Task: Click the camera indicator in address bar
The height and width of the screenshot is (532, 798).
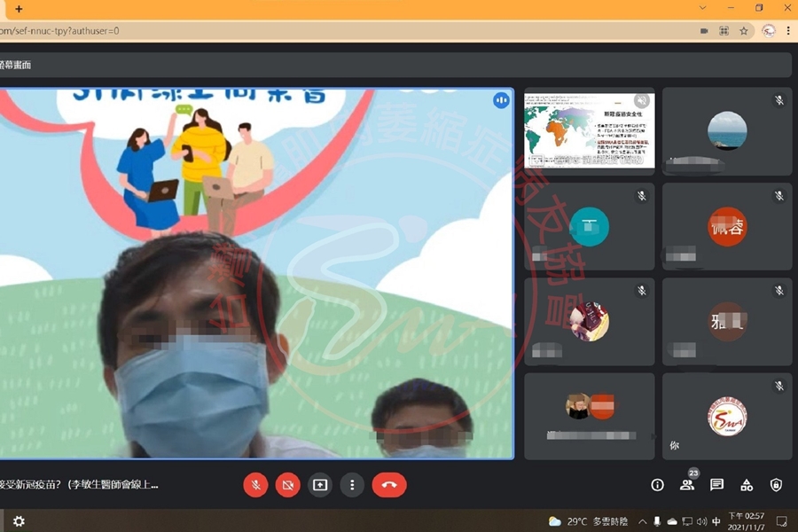Action: click(x=704, y=31)
